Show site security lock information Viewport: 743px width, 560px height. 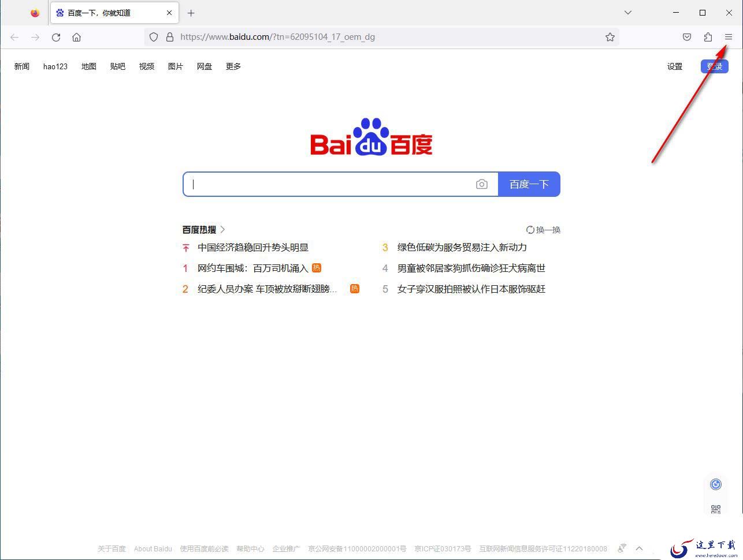[x=170, y=37]
